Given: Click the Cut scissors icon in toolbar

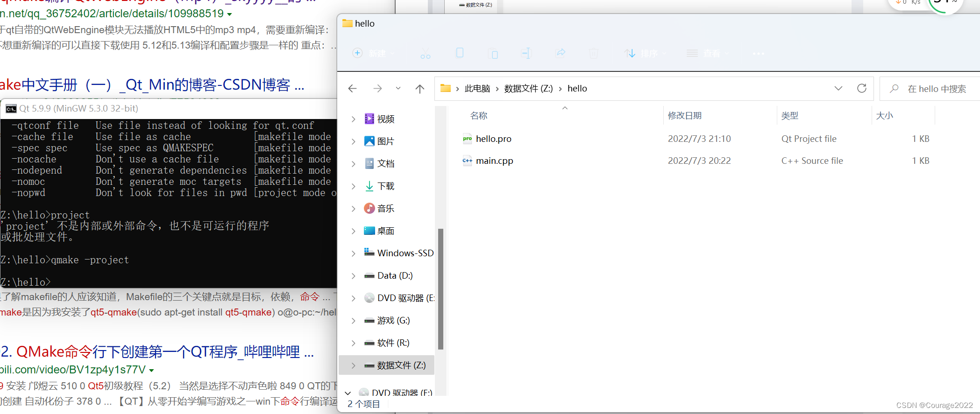Looking at the screenshot, I should (425, 54).
